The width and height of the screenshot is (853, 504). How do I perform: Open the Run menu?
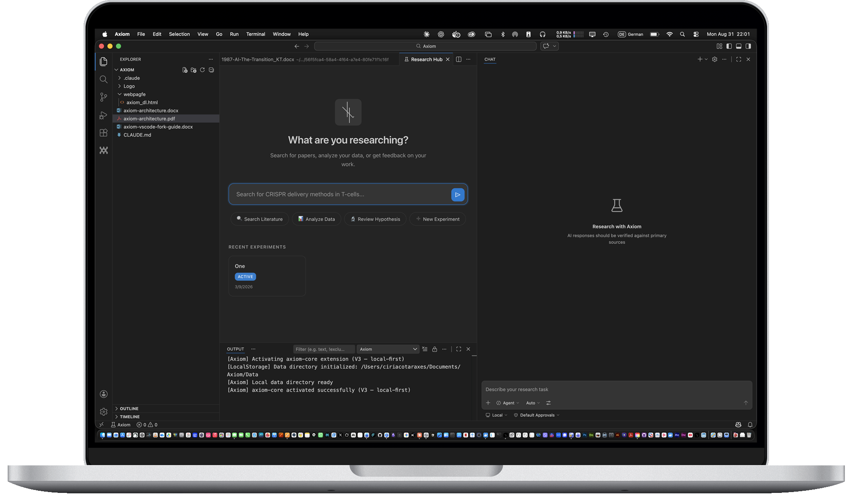tap(234, 34)
